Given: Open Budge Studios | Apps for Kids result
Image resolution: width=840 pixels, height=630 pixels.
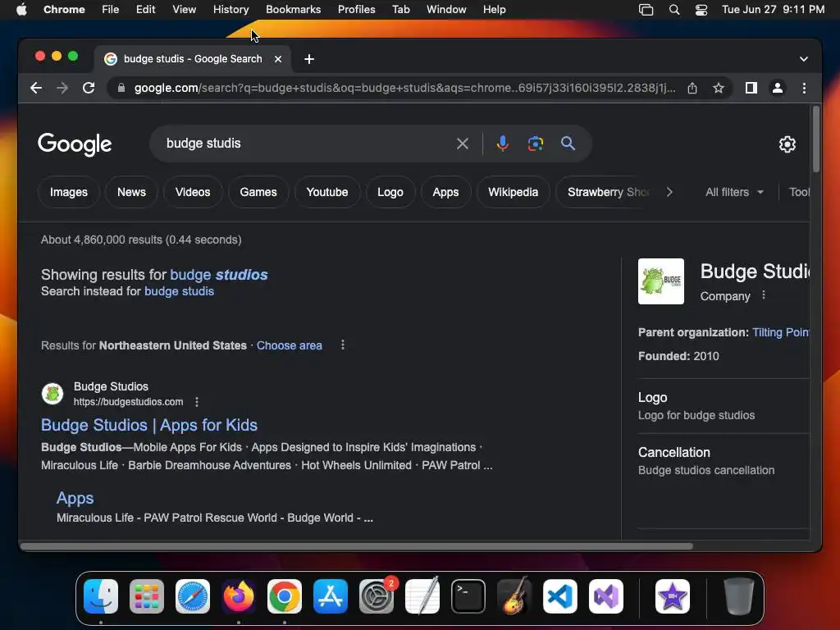Looking at the screenshot, I should pos(149,425).
